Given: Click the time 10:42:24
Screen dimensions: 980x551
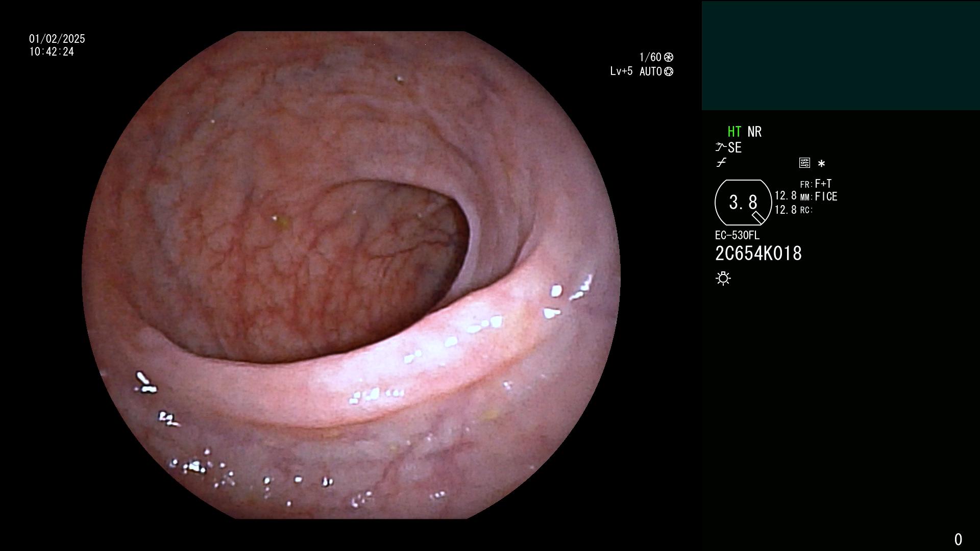Looking at the screenshot, I should point(52,52).
